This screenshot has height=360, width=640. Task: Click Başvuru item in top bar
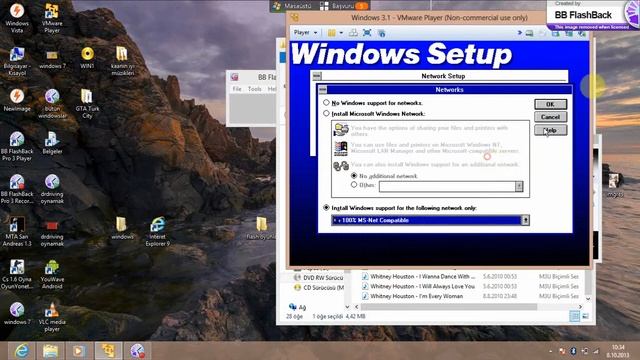coord(344,6)
